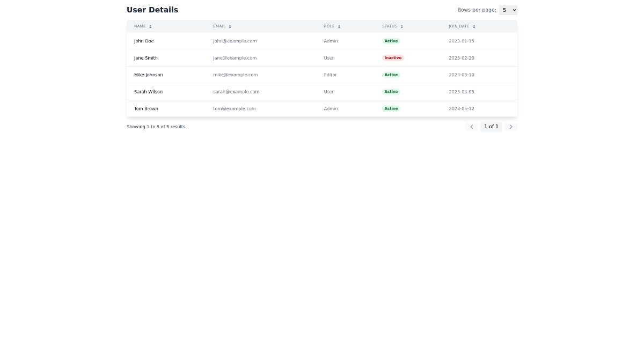Viewport: 644px width, 338px height.
Task: Select the User Details heading
Action: [152, 9]
